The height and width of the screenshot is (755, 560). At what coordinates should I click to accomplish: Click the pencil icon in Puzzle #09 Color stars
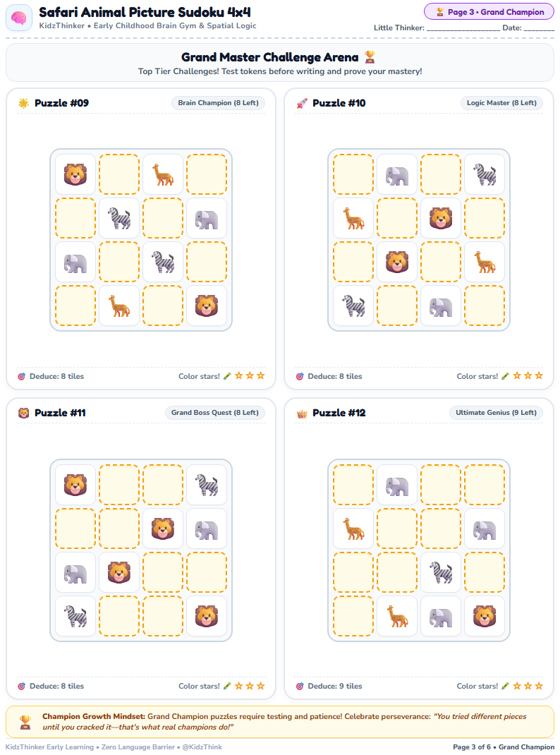(x=227, y=376)
